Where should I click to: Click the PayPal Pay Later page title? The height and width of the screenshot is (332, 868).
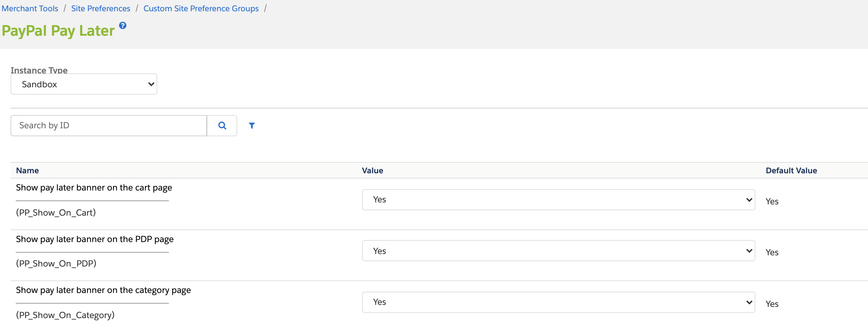click(x=58, y=31)
